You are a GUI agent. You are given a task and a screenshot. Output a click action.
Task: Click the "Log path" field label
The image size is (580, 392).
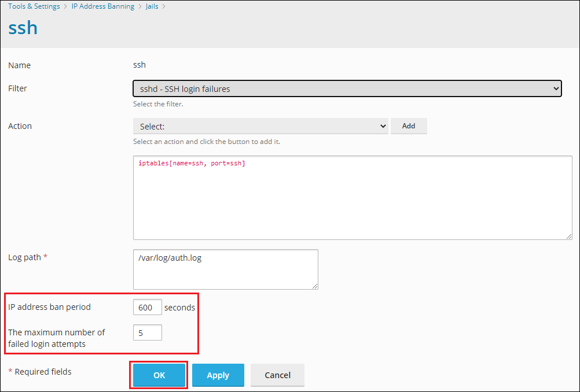click(x=24, y=257)
